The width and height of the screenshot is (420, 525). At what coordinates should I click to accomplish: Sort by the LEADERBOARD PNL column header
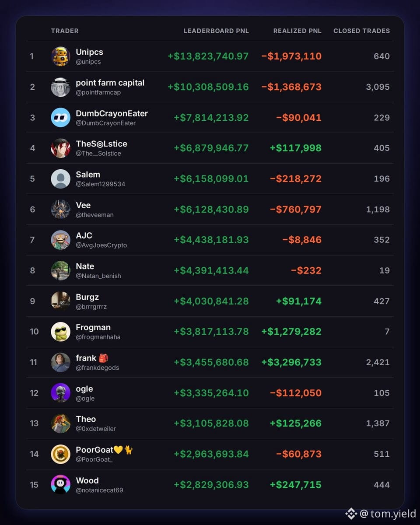(216, 31)
